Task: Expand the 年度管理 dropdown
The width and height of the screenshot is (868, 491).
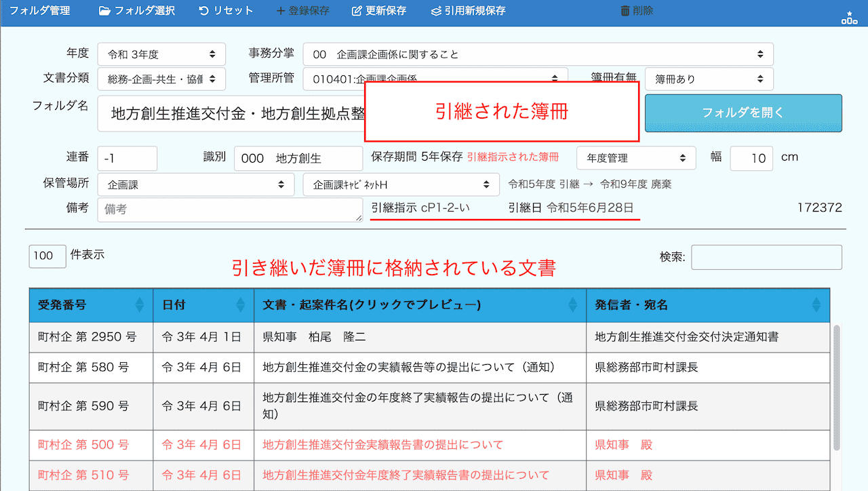Action: click(636, 158)
